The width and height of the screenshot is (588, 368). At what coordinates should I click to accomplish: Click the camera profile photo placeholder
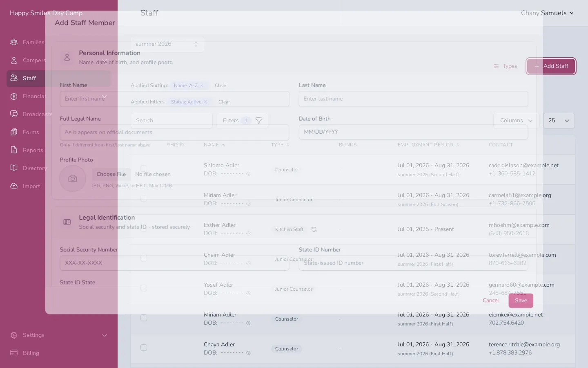pos(73,179)
